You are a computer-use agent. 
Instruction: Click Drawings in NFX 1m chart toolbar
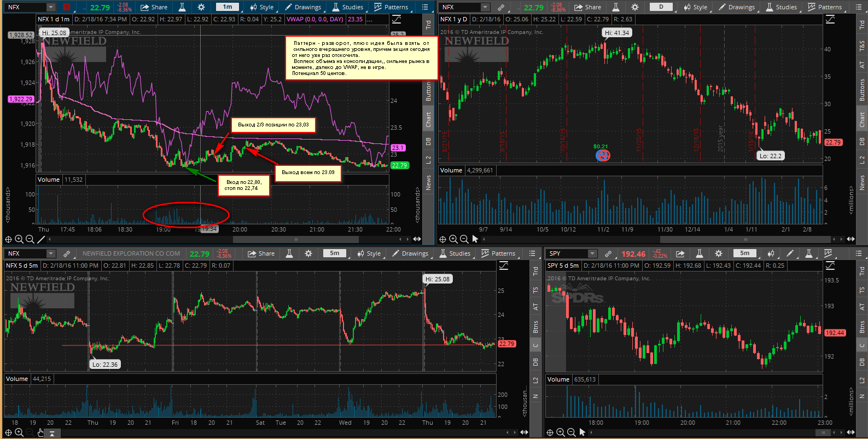pyautogui.click(x=303, y=7)
